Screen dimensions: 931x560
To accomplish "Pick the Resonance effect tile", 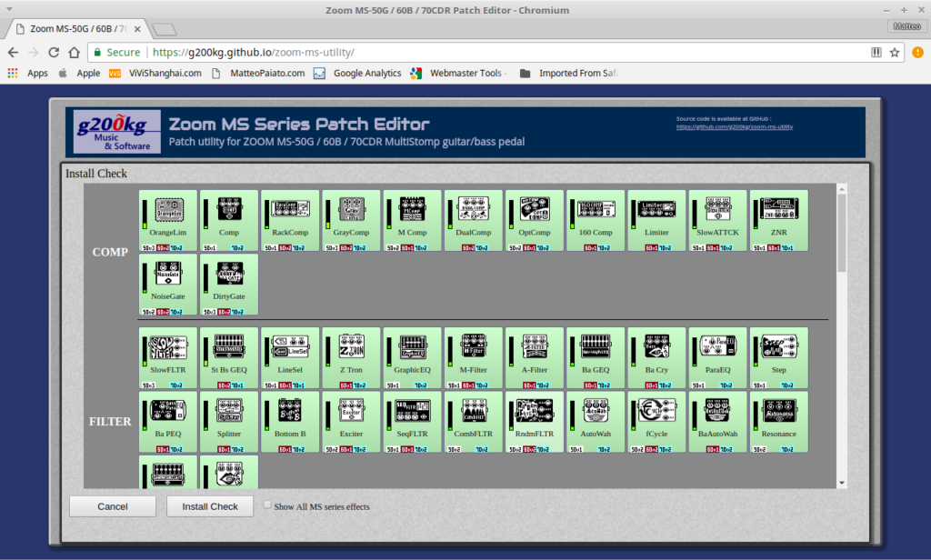I will pyautogui.click(x=779, y=422).
